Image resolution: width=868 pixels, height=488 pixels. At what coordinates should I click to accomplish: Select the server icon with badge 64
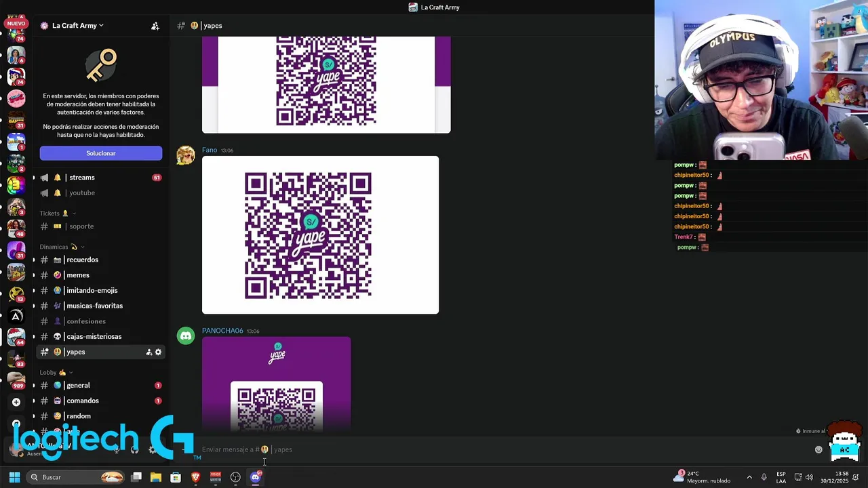[16, 337]
